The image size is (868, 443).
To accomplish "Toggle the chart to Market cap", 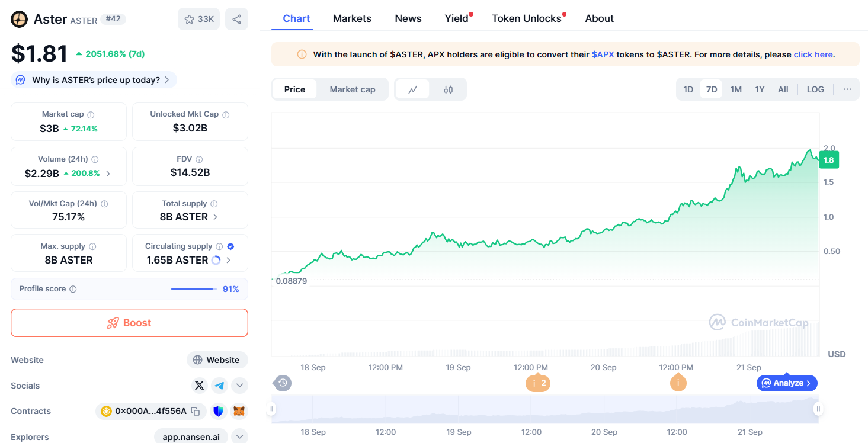I will (x=352, y=89).
